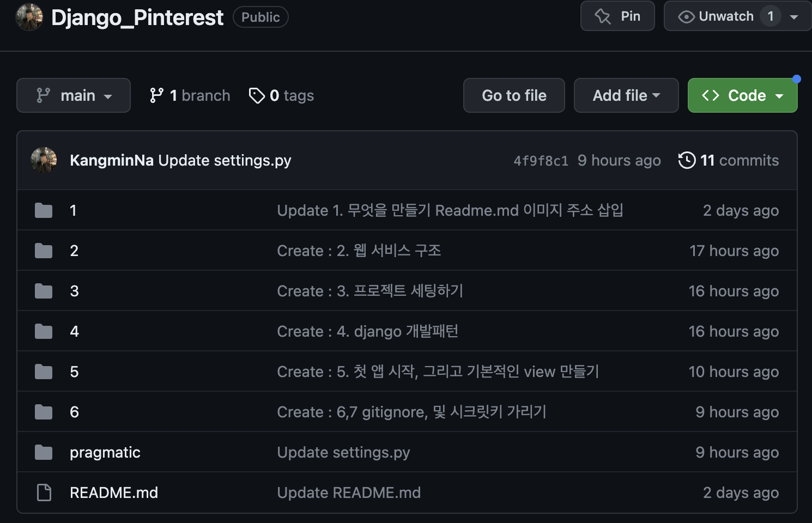
Task: Open commit 'Create : 4. django 개발패턴'
Action: [x=368, y=331]
